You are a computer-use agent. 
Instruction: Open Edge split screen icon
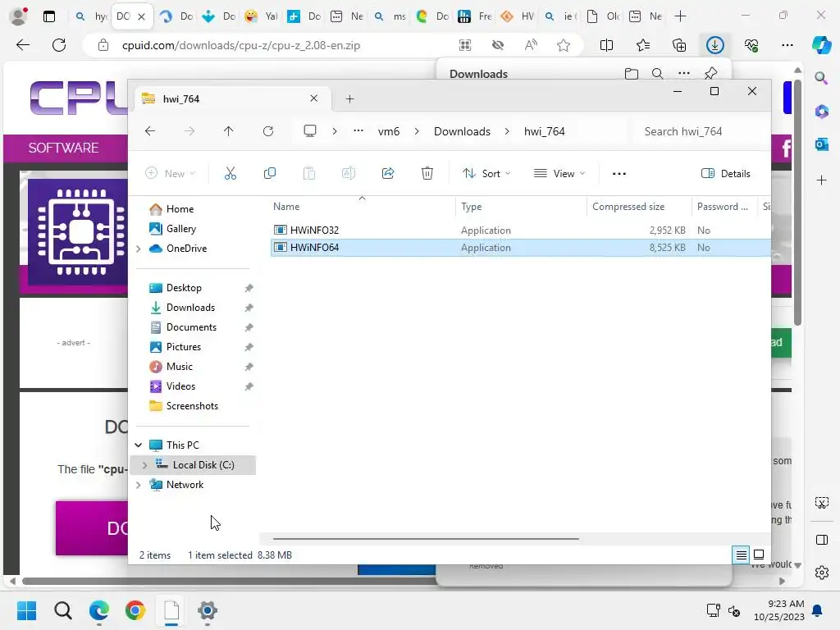(x=606, y=46)
